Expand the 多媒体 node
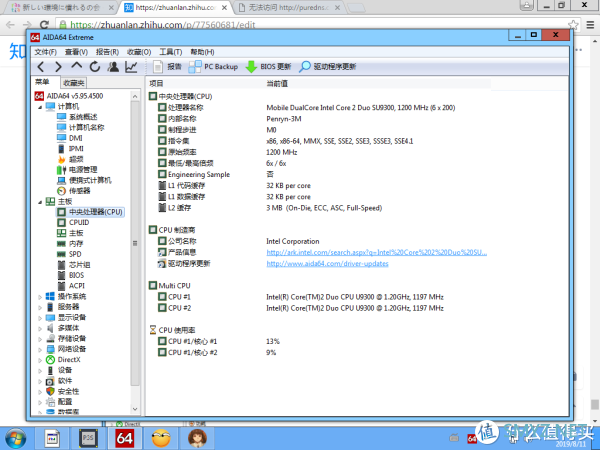 click(40, 328)
